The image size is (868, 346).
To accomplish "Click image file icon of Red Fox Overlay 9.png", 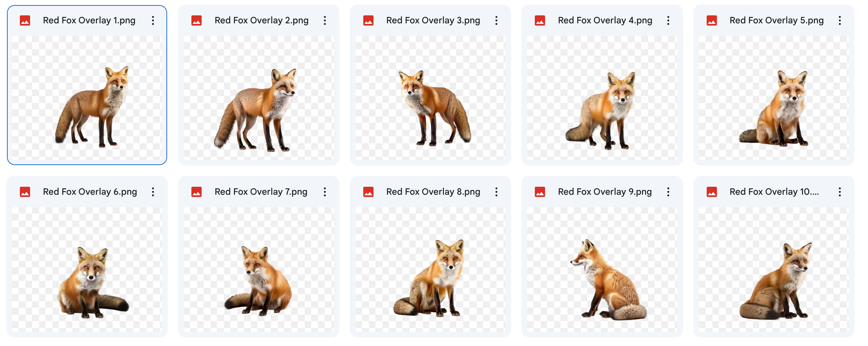I will click(540, 192).
